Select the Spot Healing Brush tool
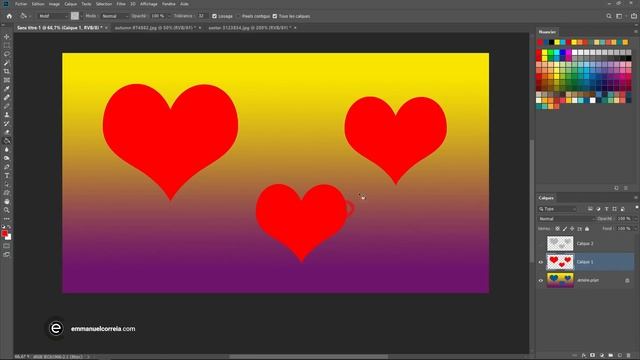 (7, 98)
